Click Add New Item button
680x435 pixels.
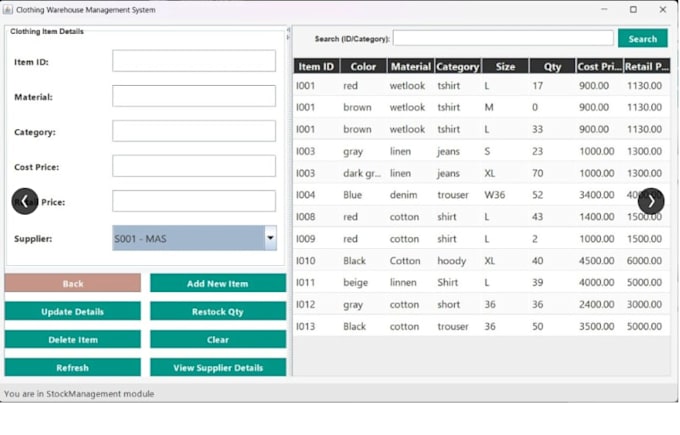pyautogui.click(x=218, y=283)
